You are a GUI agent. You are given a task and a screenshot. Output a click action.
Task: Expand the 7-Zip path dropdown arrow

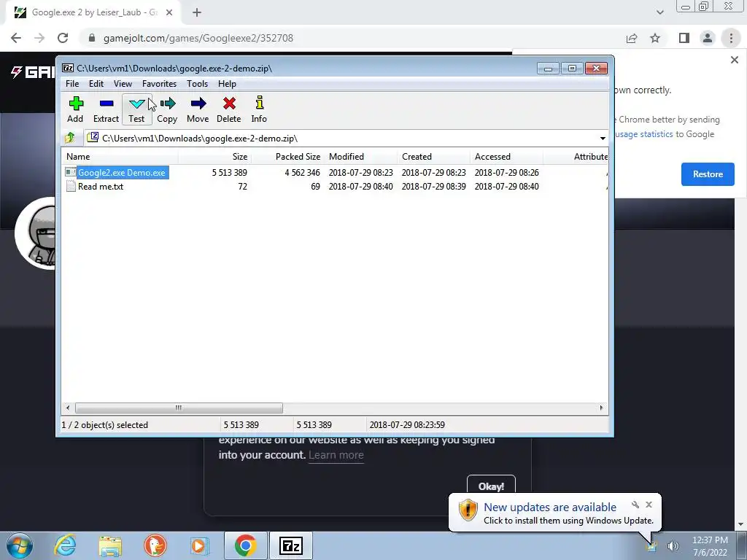coord(603,139)
